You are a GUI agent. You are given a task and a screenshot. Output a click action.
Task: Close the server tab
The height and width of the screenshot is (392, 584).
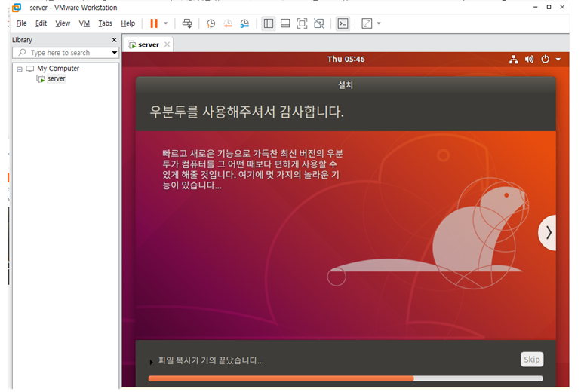point(168,44)
